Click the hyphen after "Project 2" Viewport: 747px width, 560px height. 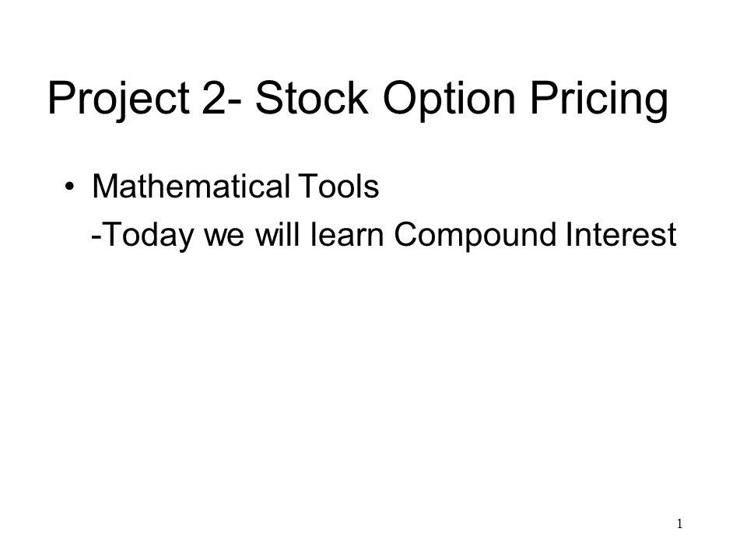tap(233, 103)
